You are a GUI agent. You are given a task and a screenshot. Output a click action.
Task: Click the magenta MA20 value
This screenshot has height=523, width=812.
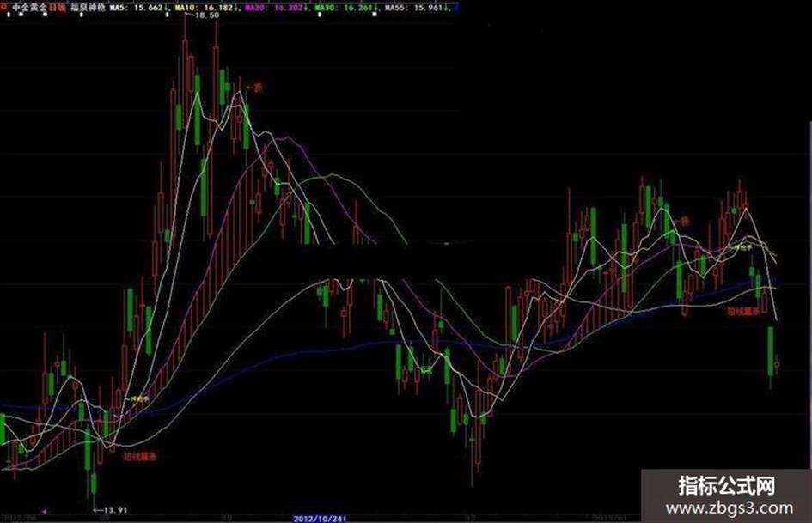click(x=275, y=8)
